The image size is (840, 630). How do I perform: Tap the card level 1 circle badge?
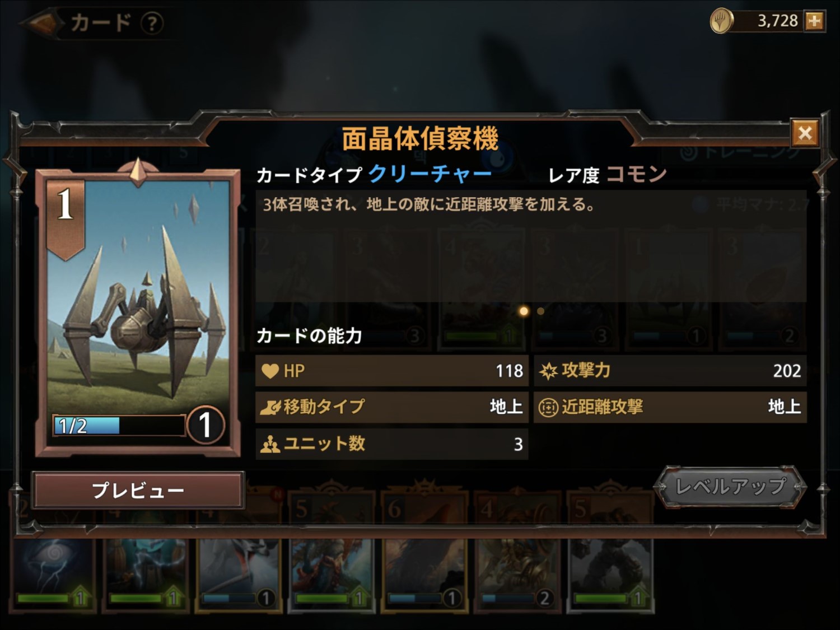point(205,425)
